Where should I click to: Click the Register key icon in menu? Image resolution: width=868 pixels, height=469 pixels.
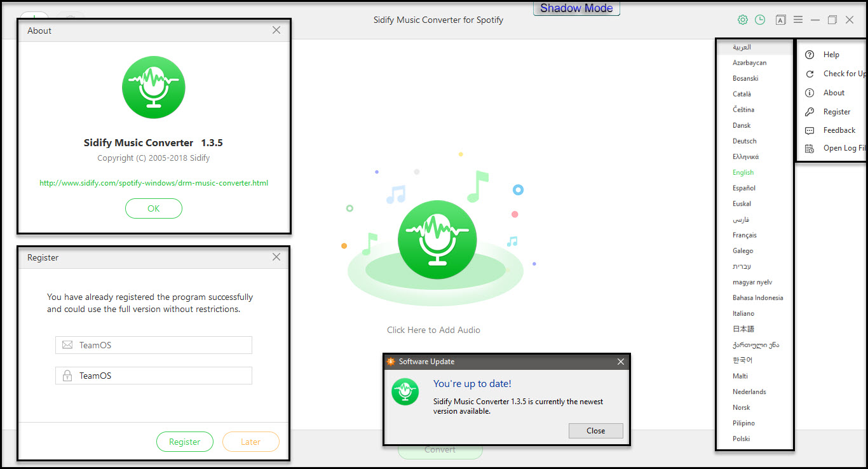[810, 112]
